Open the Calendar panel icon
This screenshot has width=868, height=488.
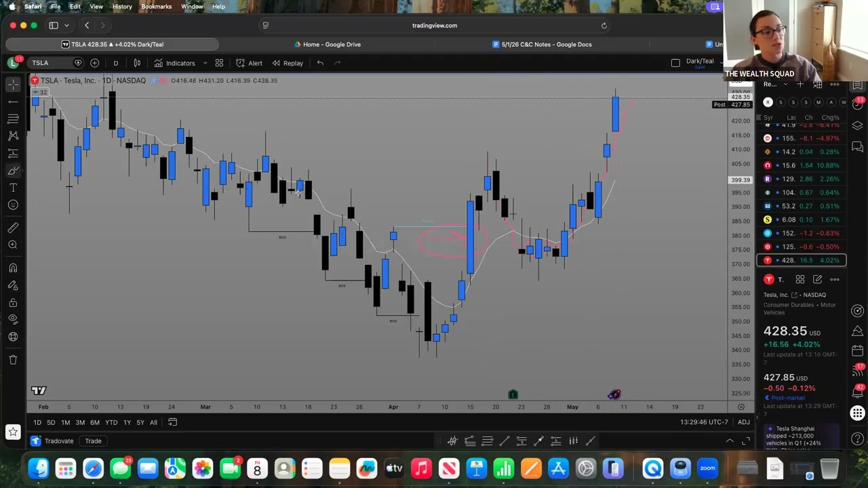[858, 350]
